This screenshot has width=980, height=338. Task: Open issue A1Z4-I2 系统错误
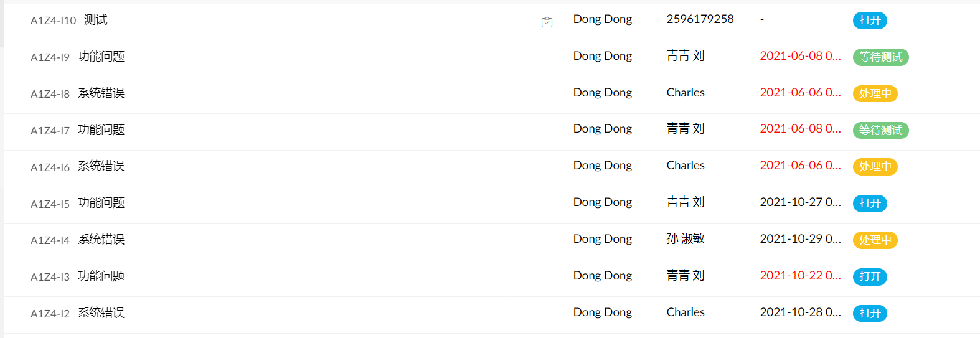[101, 313]
